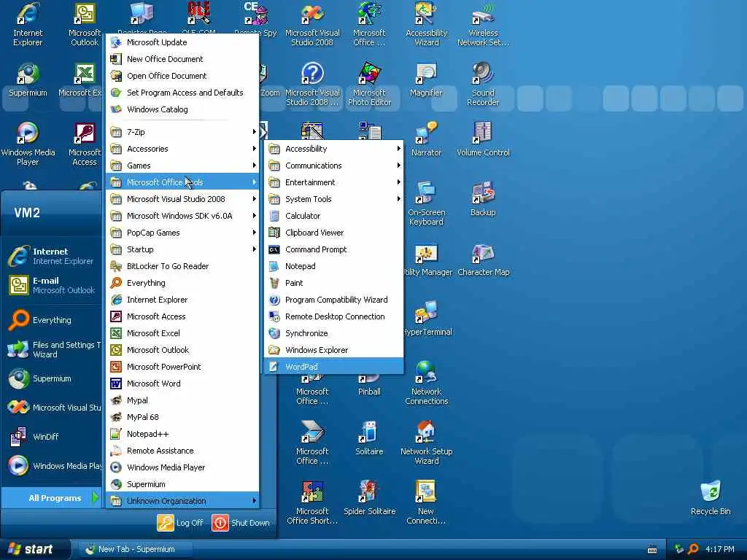Click the Log Off button
Image resolution: width=747 pixels, height=560 pixels.
pos(180,522)
